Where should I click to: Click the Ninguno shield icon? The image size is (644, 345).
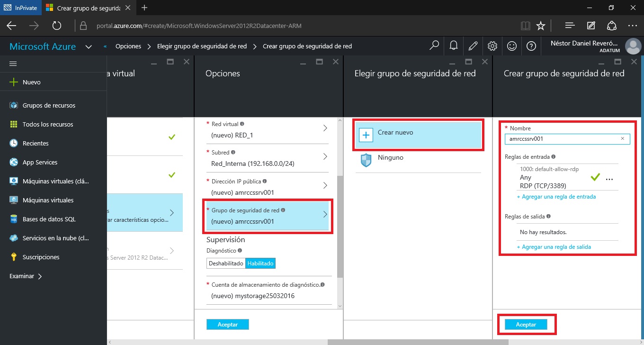pos(366,161)
